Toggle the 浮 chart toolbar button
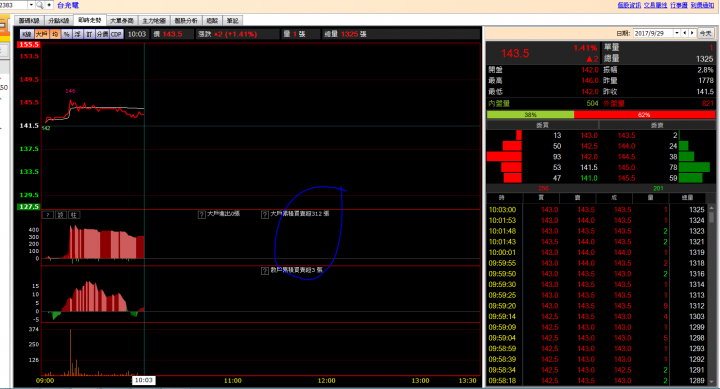The image size is (720, 389). pos(78,34)
